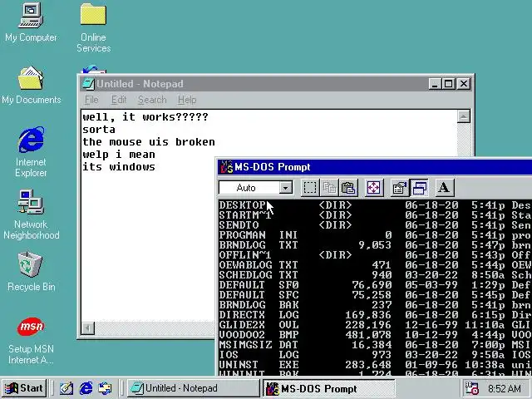Open the Auto font size dropdown
The height and width of the screenshot is (399, 532).
pyautogui.click(x=286, y=188)
